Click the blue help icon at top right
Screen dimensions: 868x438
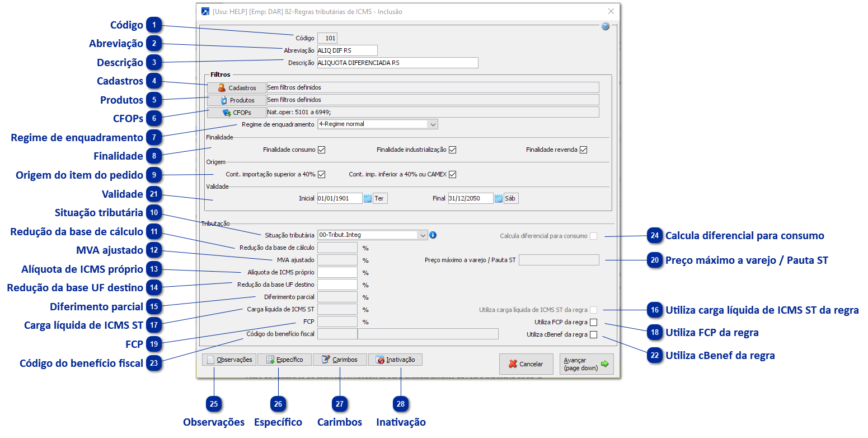pyautogui.click(x=605, y=26)
